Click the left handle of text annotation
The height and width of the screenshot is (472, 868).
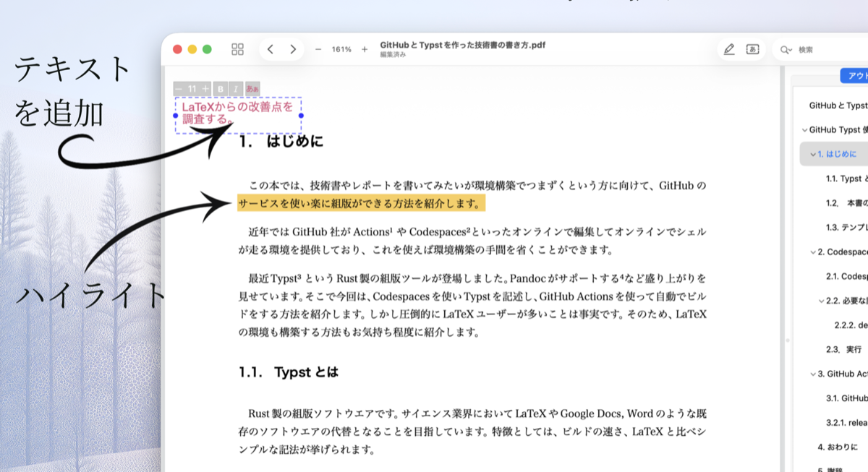(x=176, y=116)
